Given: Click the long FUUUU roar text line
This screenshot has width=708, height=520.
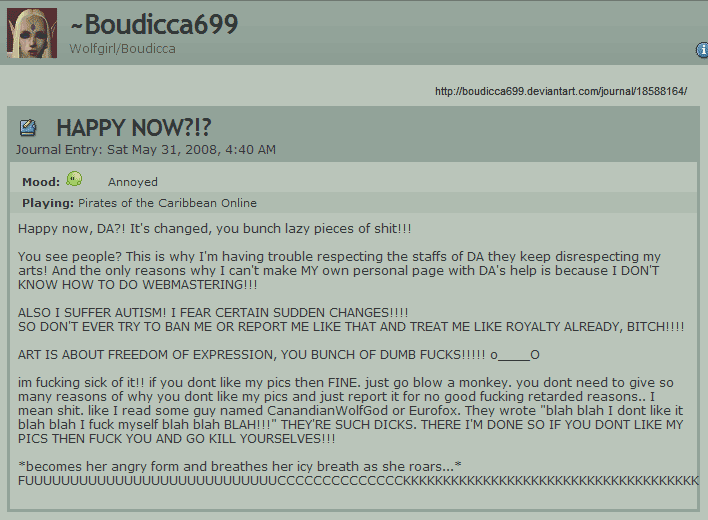Looking at the screenshot, I should 358,481.
